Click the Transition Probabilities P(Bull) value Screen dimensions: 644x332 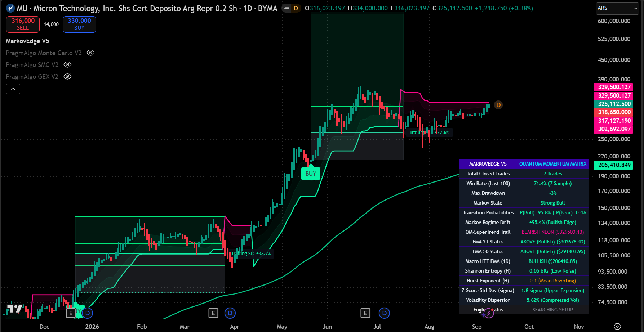click(x=553, y=213)
